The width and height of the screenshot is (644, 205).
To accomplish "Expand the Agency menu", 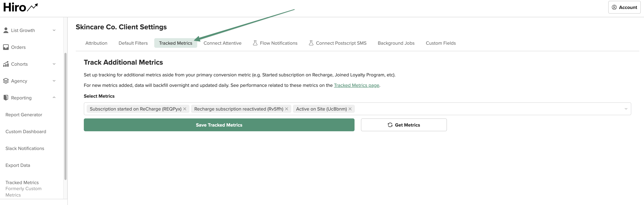I will 54,81.
